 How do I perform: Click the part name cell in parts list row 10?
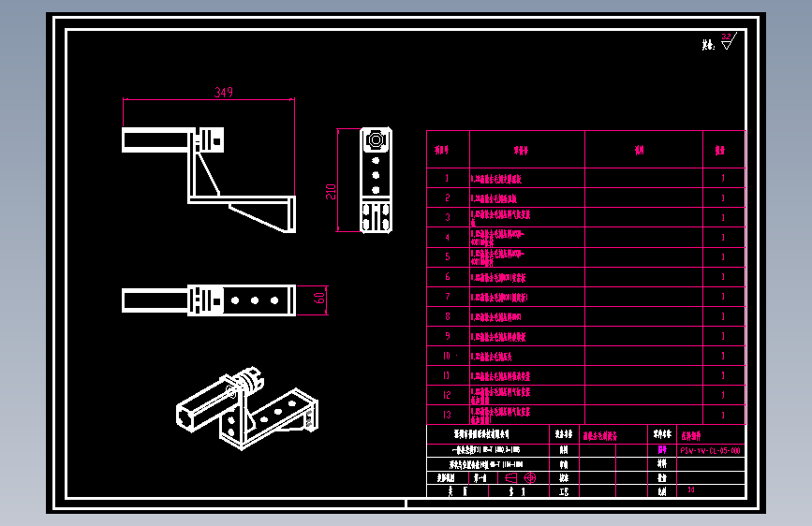pos(527,357)
